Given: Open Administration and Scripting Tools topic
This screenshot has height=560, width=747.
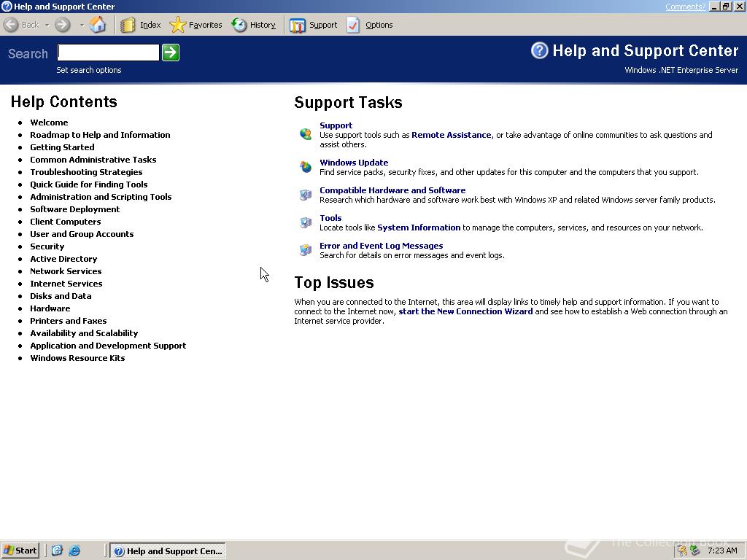Looking at the screenshot, I should coord(101,197).
